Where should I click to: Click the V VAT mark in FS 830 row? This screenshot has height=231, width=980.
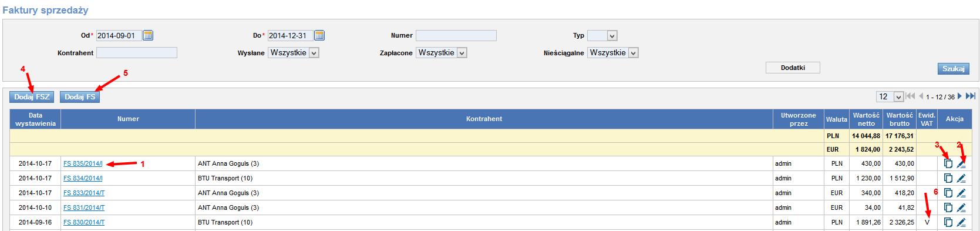tap(927, 222)
